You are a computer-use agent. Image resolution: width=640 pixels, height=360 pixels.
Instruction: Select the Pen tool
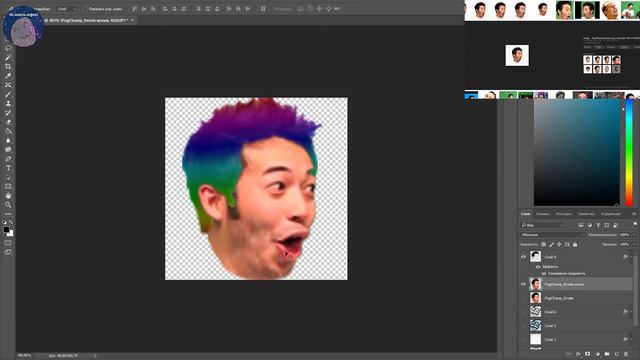(8, 159)
